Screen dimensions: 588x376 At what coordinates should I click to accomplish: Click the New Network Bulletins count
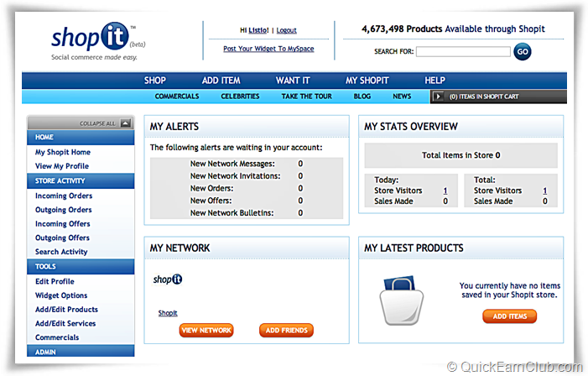pyautogui.click(x=300, y=213)
